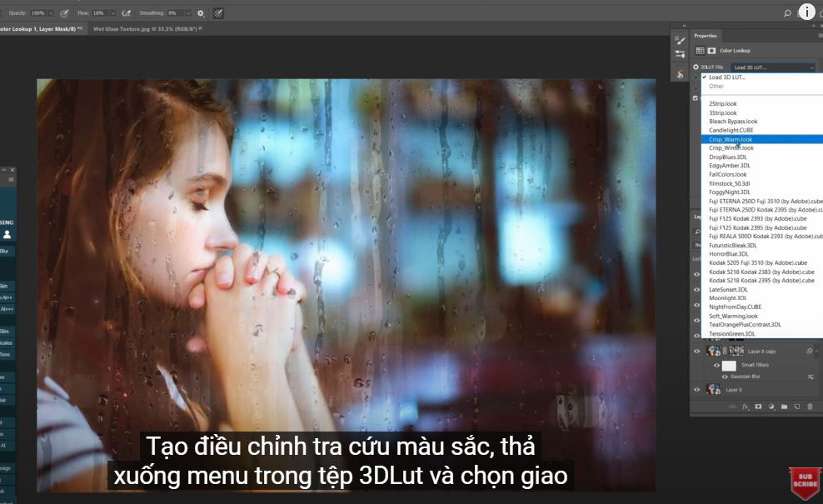Screen dimensions: 823x504
Task: Open the Load 3D LUT dropdown
Action: point(774,67)
